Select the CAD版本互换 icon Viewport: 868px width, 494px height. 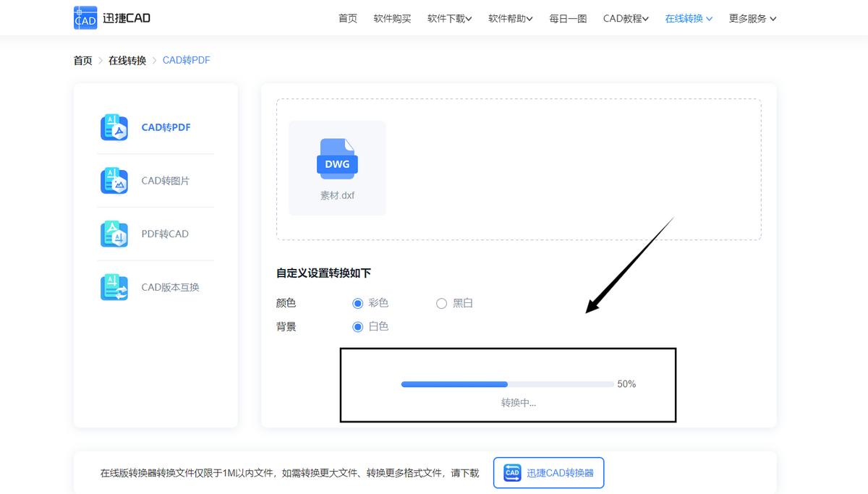tap(114, 286)
